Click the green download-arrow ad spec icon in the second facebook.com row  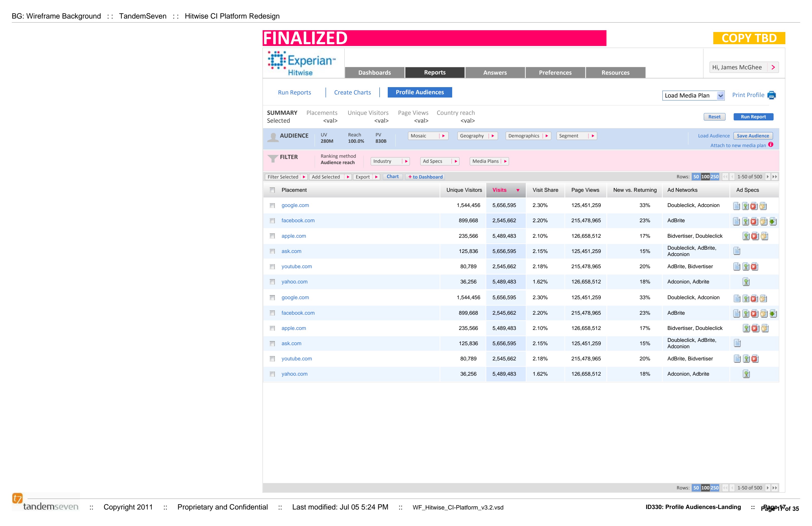[773, 314]
